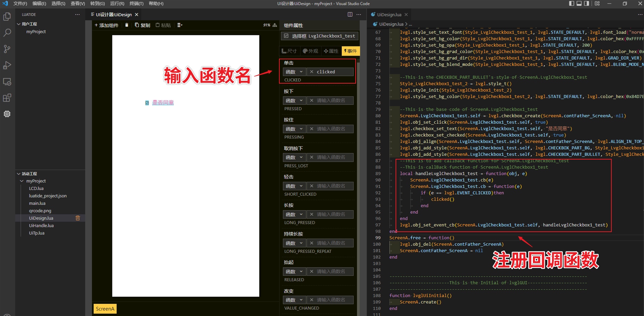Open the '函数' dropdown under 单击 event

click(x=294, y=72)
